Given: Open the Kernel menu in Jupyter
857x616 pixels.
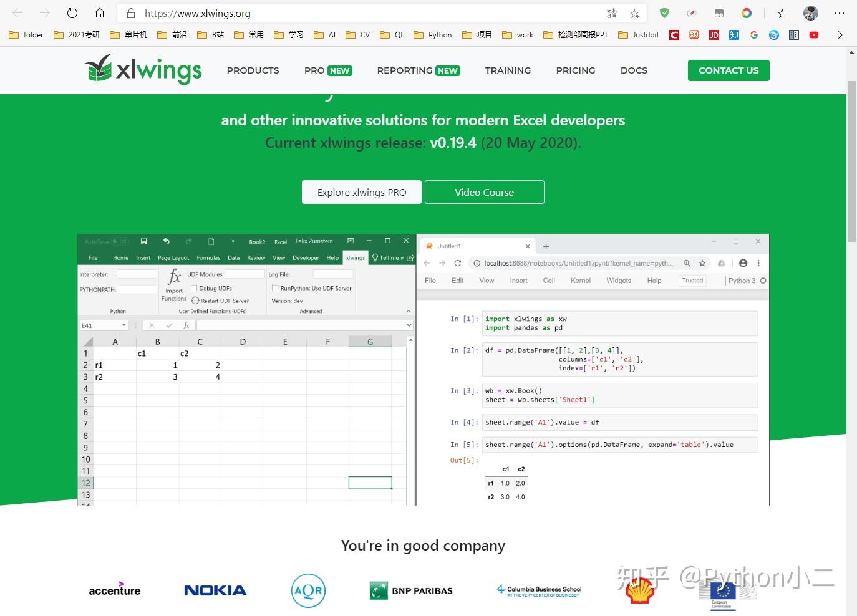Looking at the screenshot, I should point(580,281).
